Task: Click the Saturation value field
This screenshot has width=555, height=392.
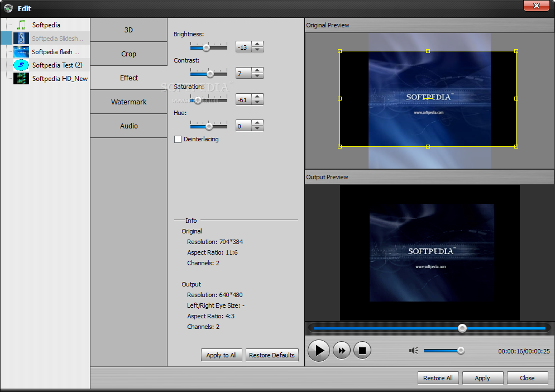Action: point(244,99)
